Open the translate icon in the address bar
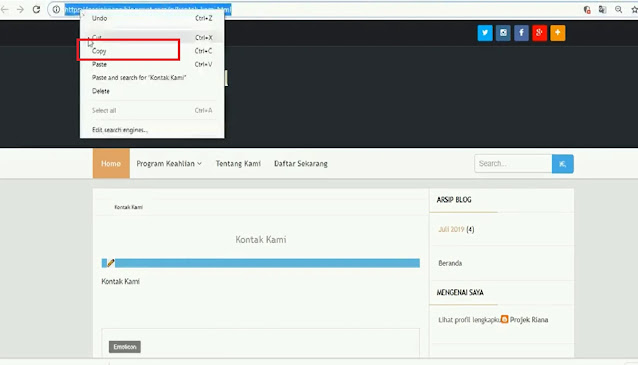 [x=602, y=9]
